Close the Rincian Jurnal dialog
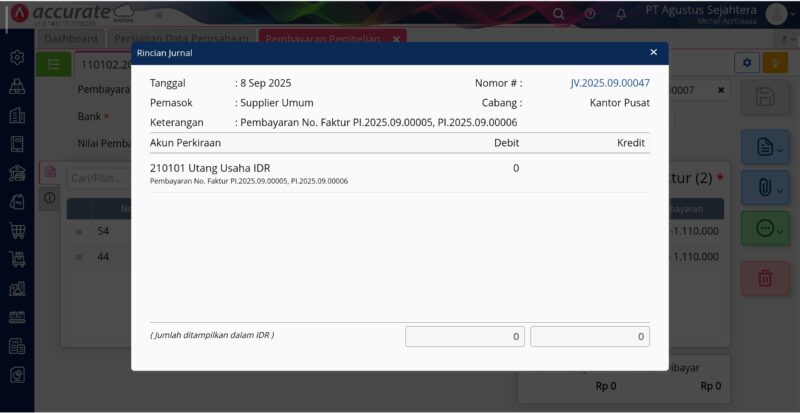 coord(653,52)
